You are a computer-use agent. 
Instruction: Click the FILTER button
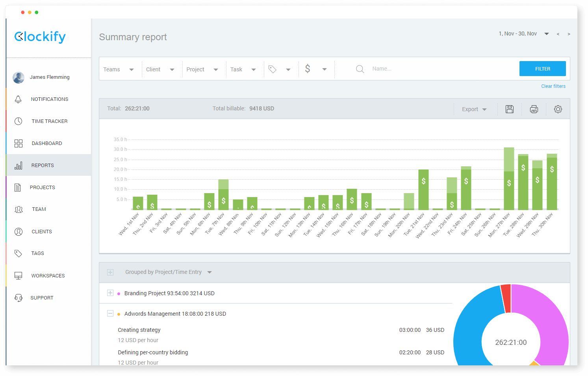[x=543, y=69]
